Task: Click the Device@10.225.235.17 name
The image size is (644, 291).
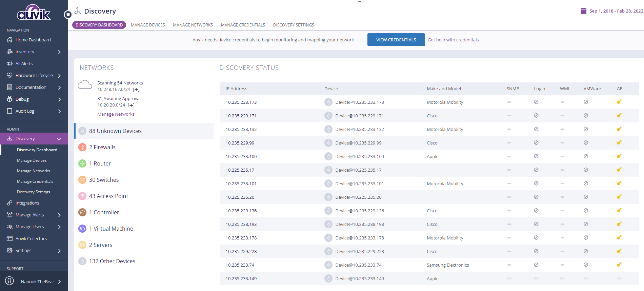Action: coord(358,170)
